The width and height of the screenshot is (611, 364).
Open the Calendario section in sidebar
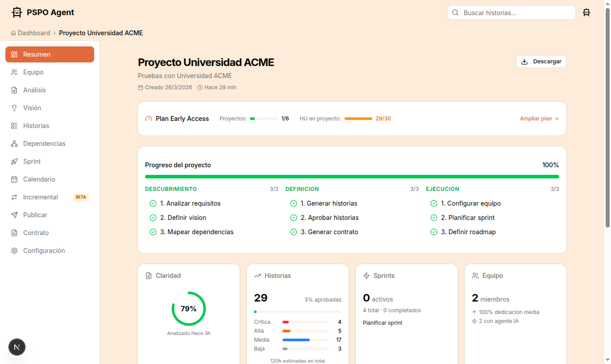(x=39, y=179)
